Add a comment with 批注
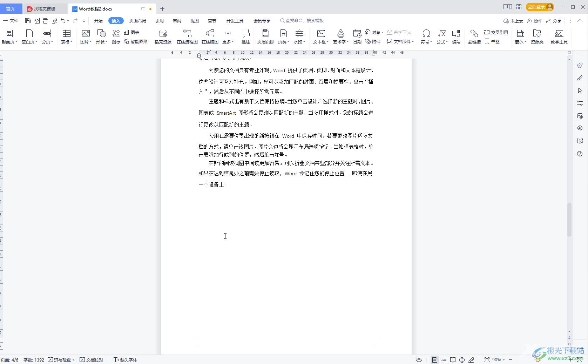The width and height of the screenshot is (588, 364). click(246, 37)
